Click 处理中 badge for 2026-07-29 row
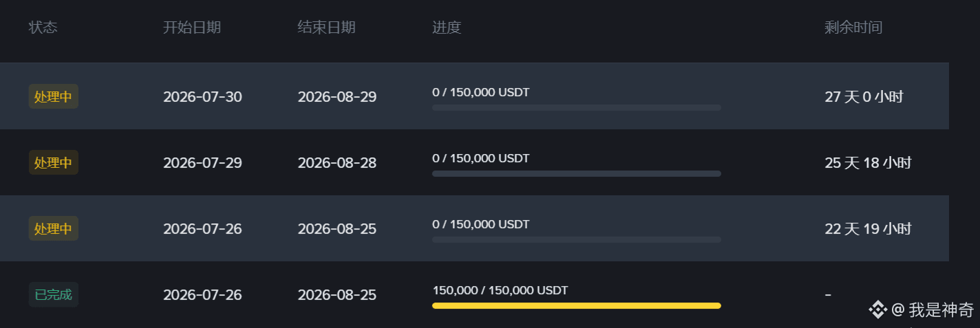980x328 pixels. (53, 162)
